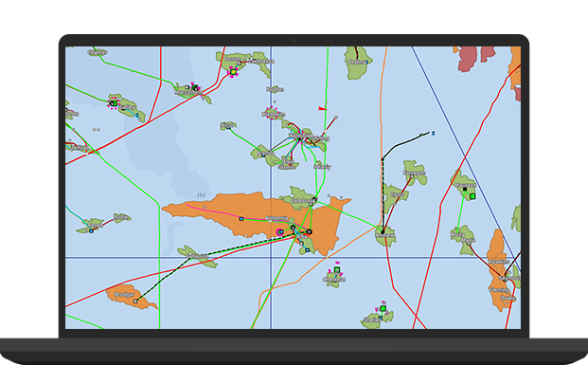Select the green square marker beside Maureen
588x365 pixels.
point(472,196)
